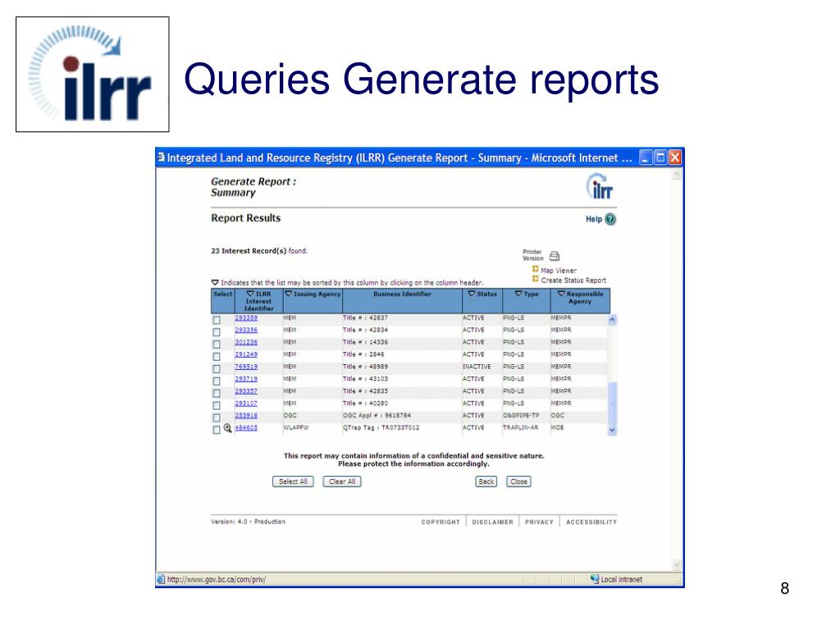This screenshot has width=840, height=630.
Task: Open interest record link 293107
Action: coord(246,404)
